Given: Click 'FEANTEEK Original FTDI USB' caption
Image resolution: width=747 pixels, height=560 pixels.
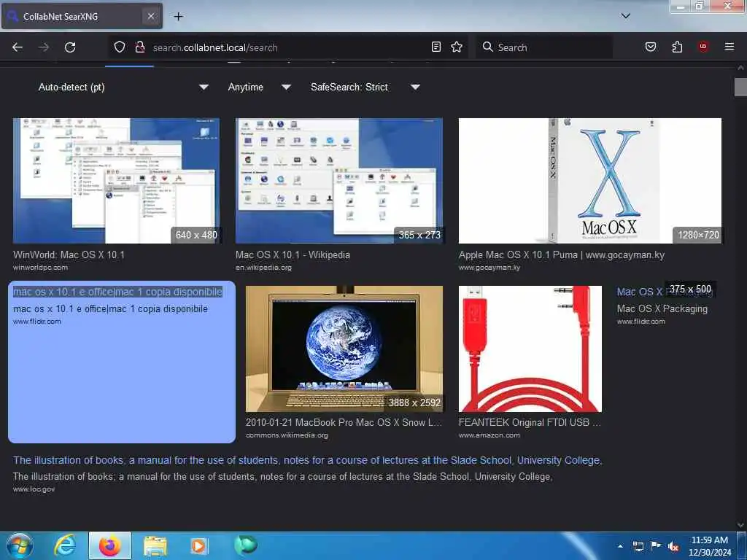Looking at the screenshot, I should 530,422.
